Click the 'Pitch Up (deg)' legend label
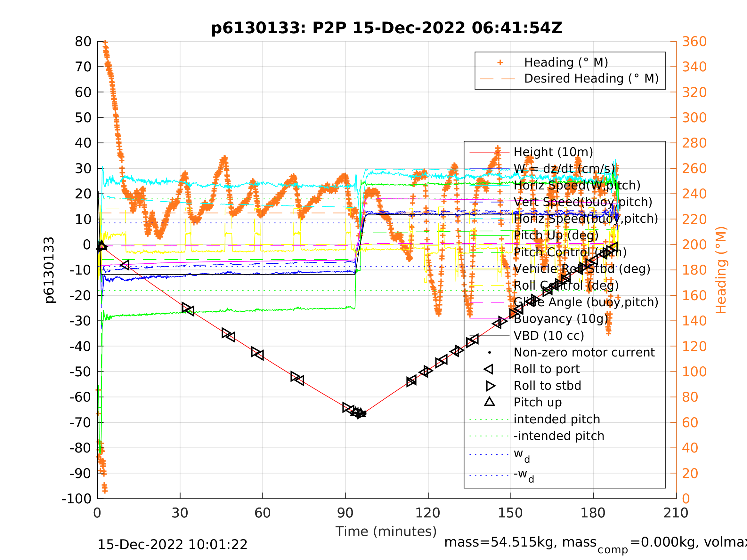 tap(556, 235)
